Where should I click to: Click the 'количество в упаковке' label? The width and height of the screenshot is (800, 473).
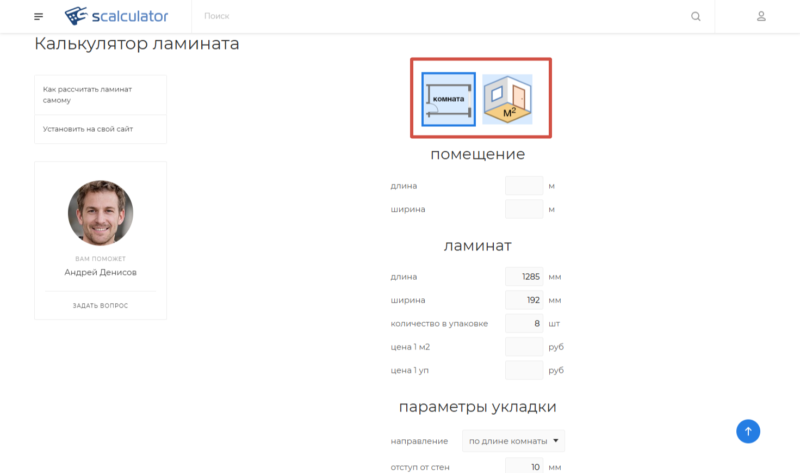pyautogui.click(x=439, y=323)
